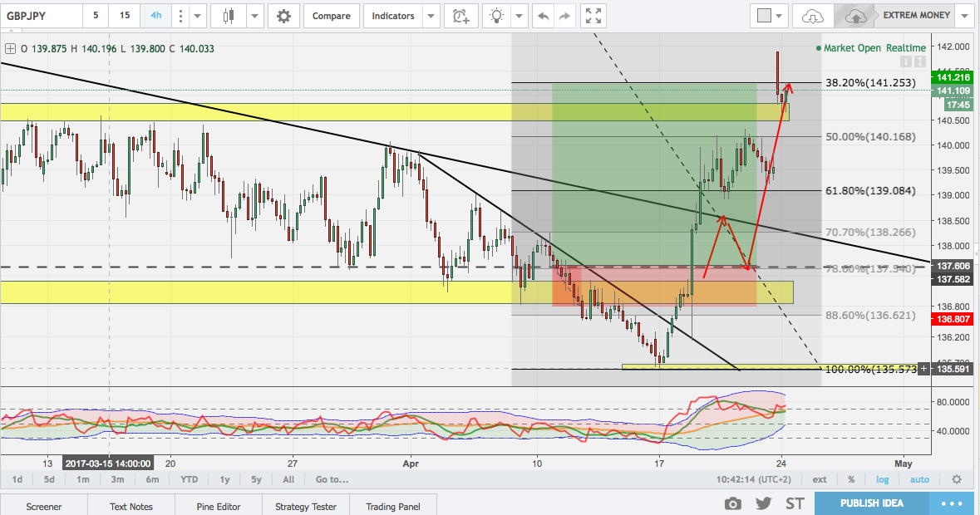This screenshot has height=515, width=980.
Task: Open the Pine Editor tab
Action: click(x=218, y=506)
